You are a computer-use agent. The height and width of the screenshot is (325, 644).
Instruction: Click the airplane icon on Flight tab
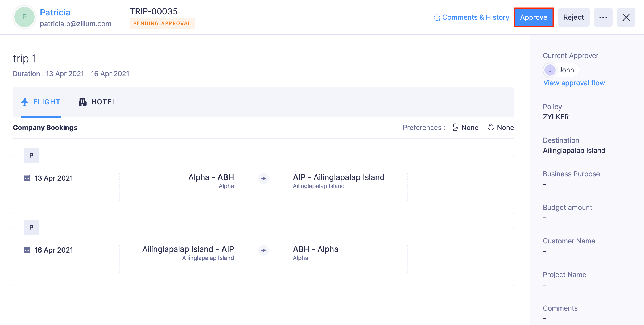(25, 102)
